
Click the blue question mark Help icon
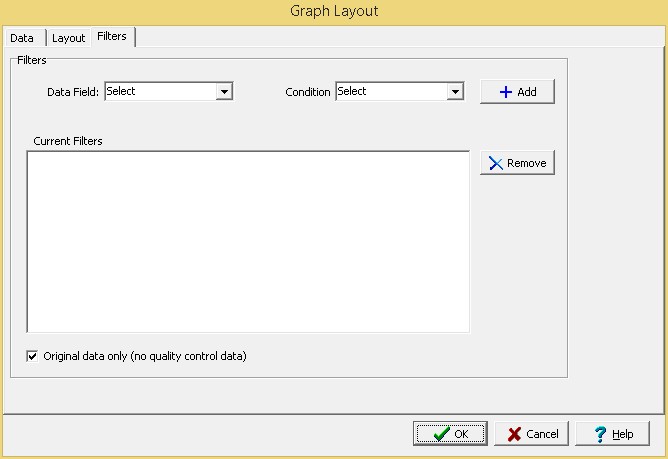pyautogui.click(x=600, y=434)
